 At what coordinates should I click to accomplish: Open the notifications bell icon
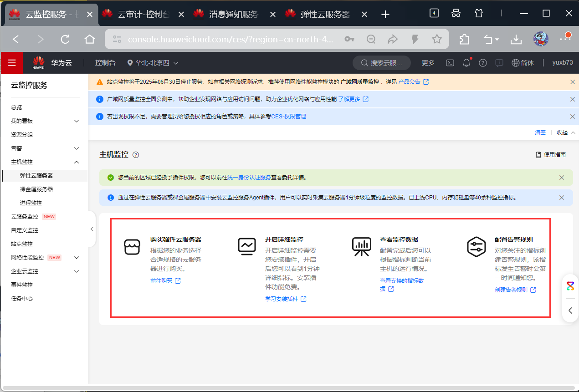[466, 63]
